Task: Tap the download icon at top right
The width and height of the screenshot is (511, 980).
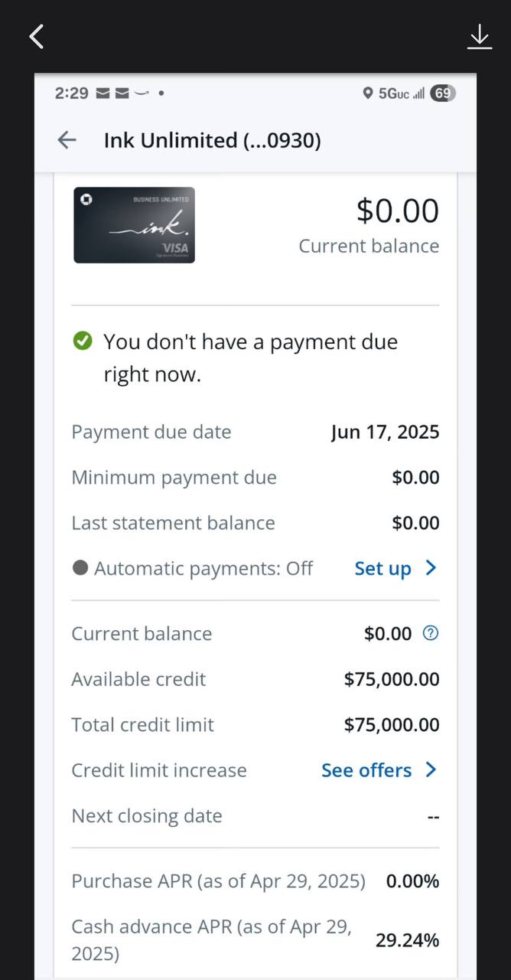Action: (x=480, y=36)
